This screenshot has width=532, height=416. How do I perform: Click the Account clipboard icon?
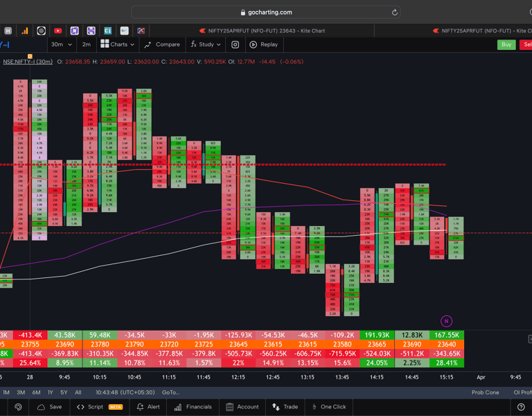(230, 407)
